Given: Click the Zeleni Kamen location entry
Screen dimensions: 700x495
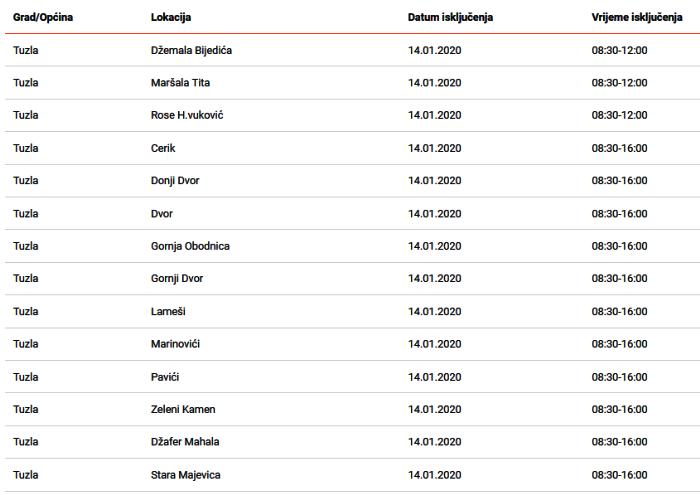Looking at the screenshot, I should [183, 409].
